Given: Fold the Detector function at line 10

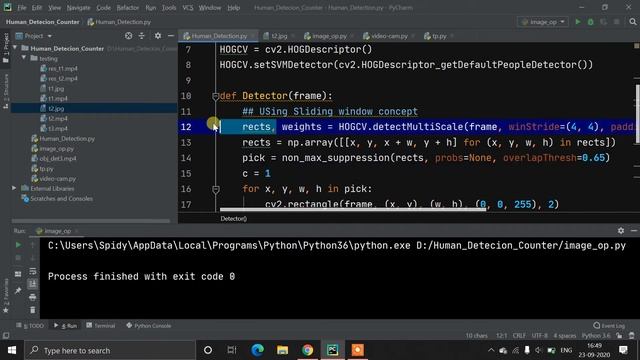Looking at the screenshot, I should point(216,96).
